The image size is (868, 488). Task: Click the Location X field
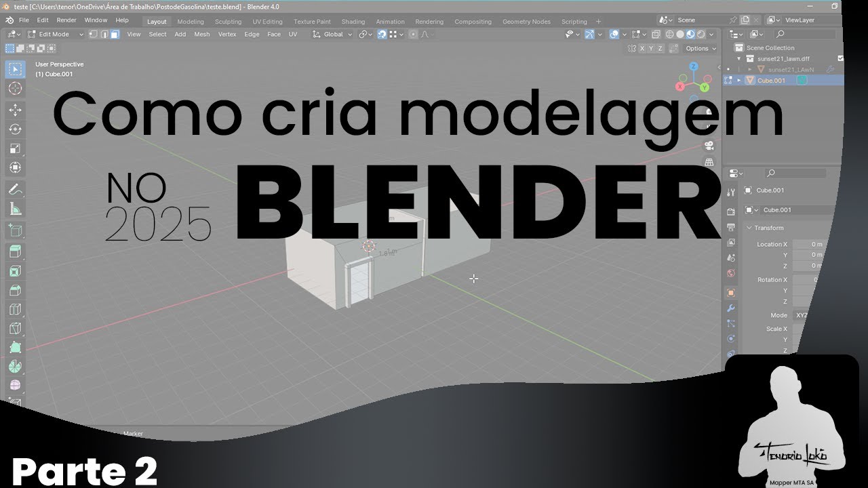pyautogui.click(x=809, y=244)
